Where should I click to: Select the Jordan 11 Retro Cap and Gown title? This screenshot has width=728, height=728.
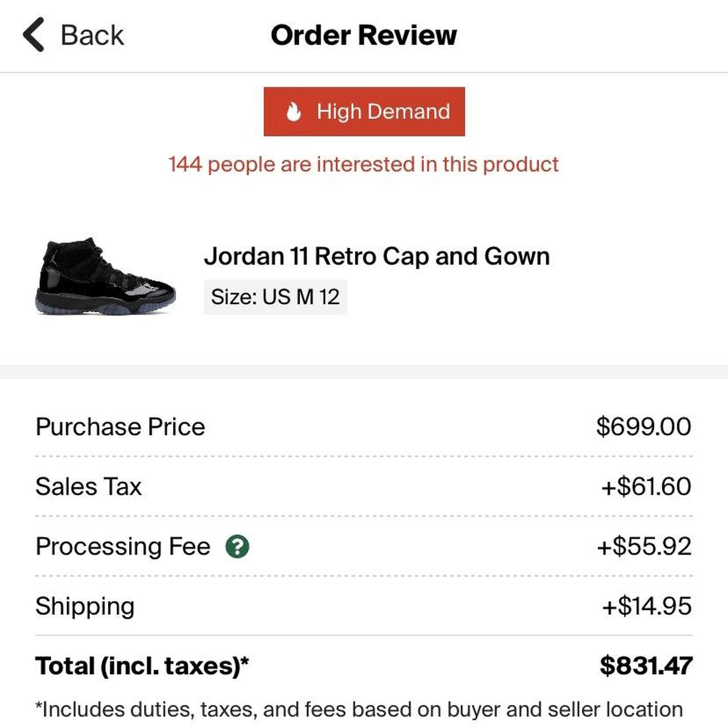coord(377,256)
